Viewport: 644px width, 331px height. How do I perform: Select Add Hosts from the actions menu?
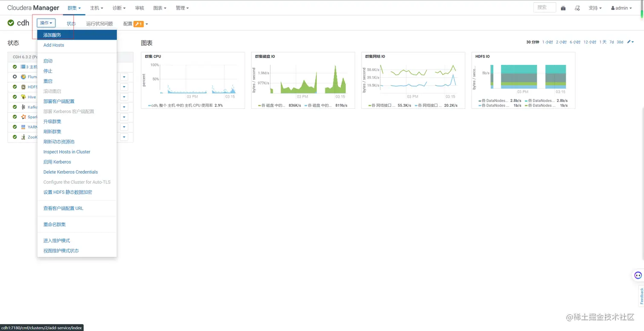pyautogui.click(x=77, y=45)
